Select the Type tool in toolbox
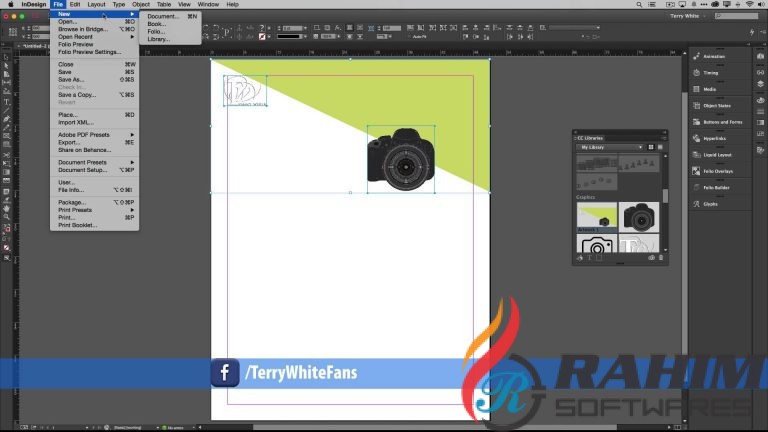 [x=7, y=102]
